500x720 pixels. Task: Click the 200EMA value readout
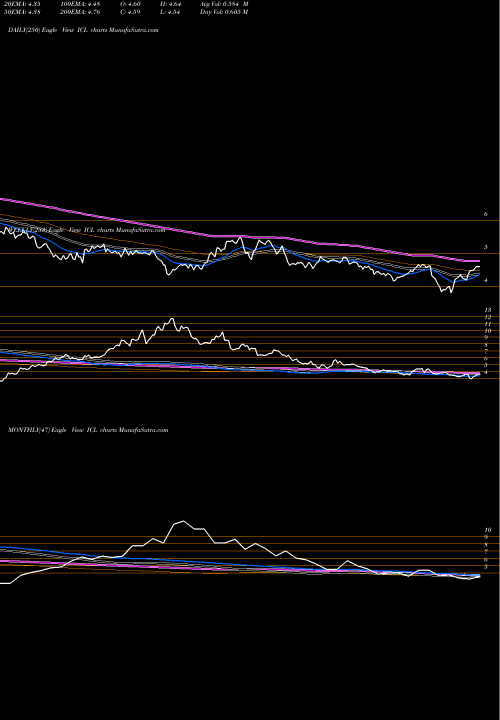(80, 12)
